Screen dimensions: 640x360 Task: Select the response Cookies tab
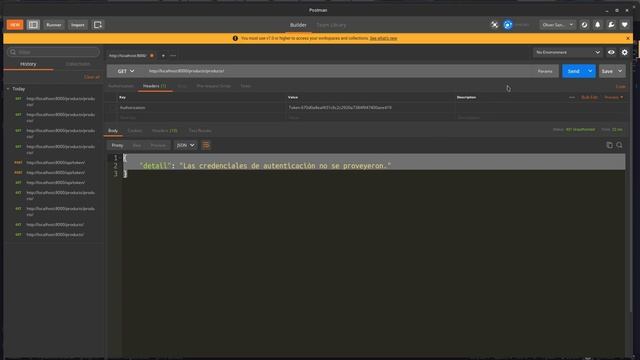tap(135, 131)
